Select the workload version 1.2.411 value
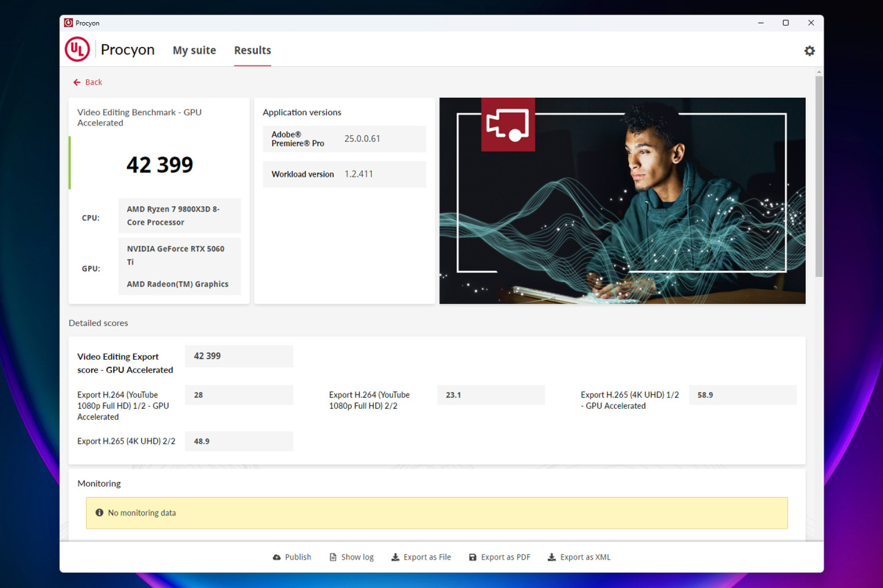 click(x=359, y=174)
